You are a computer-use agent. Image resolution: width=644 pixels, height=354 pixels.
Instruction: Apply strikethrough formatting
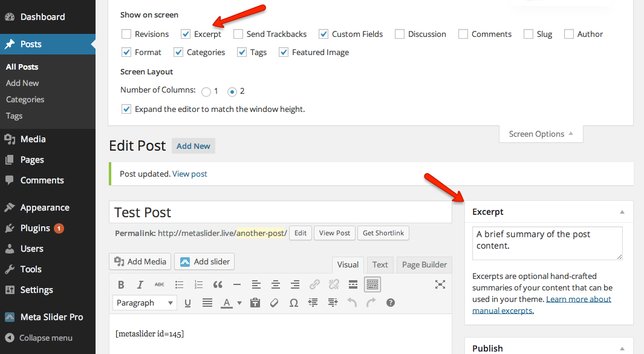click(160, 284)
